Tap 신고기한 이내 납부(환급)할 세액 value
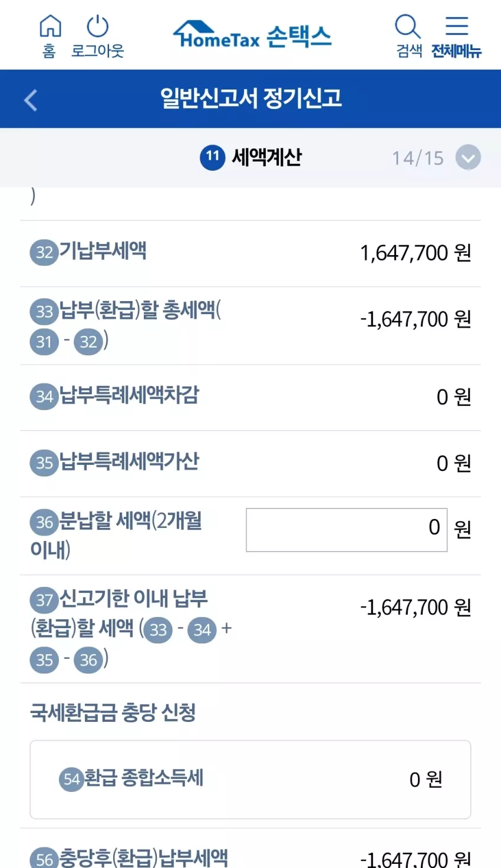 coord(416,608)
